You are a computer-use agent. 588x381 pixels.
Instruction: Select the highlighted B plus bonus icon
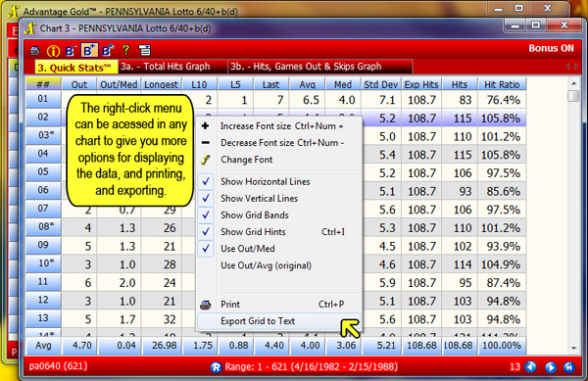(89, 50)
